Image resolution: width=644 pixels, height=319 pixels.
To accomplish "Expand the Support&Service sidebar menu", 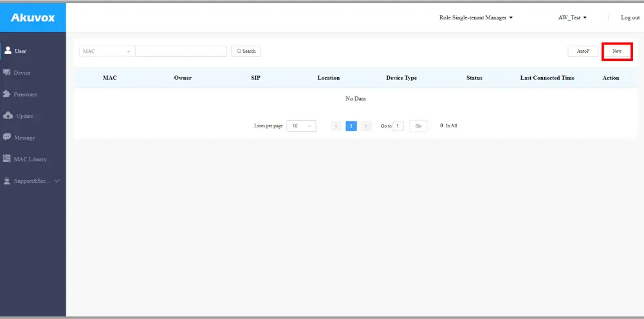I will click(33, 181).
